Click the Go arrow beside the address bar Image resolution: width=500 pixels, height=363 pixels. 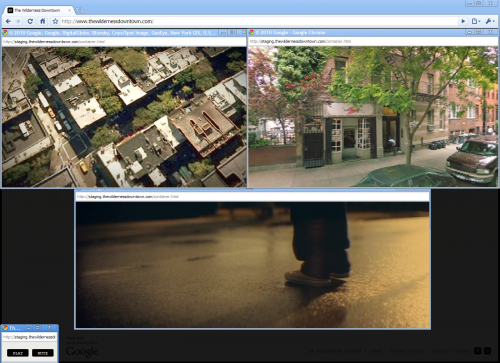[463, 21]
